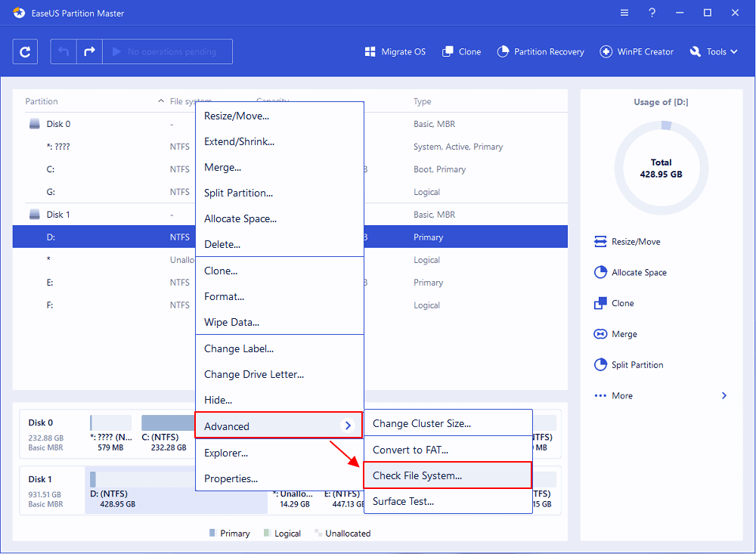Click the Refresh icon button
This screenshot has width=756, height=554.
[x=25, y=51]
